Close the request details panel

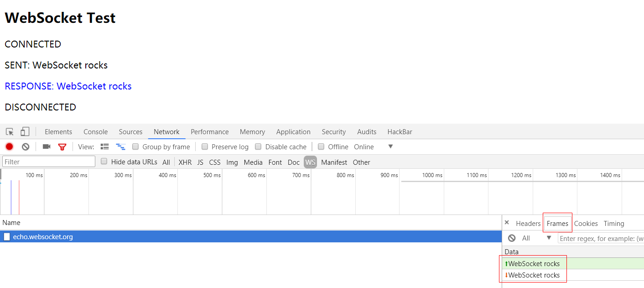(x=507, y=223)
